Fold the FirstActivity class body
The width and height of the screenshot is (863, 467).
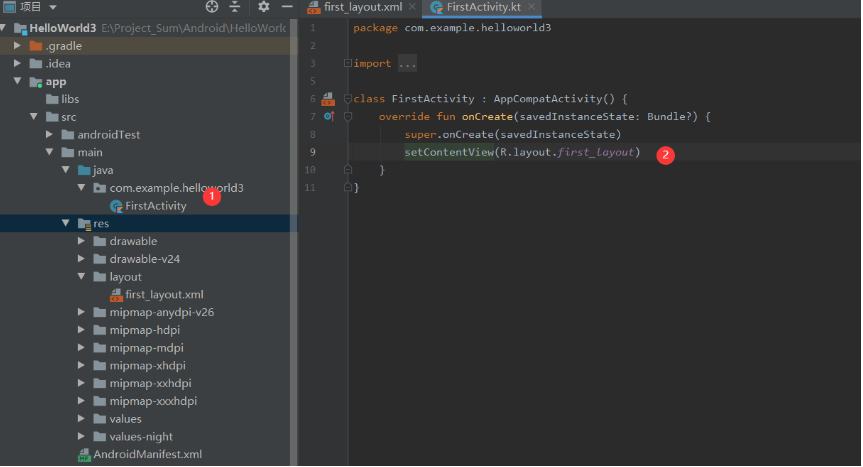tap(348, 99)
